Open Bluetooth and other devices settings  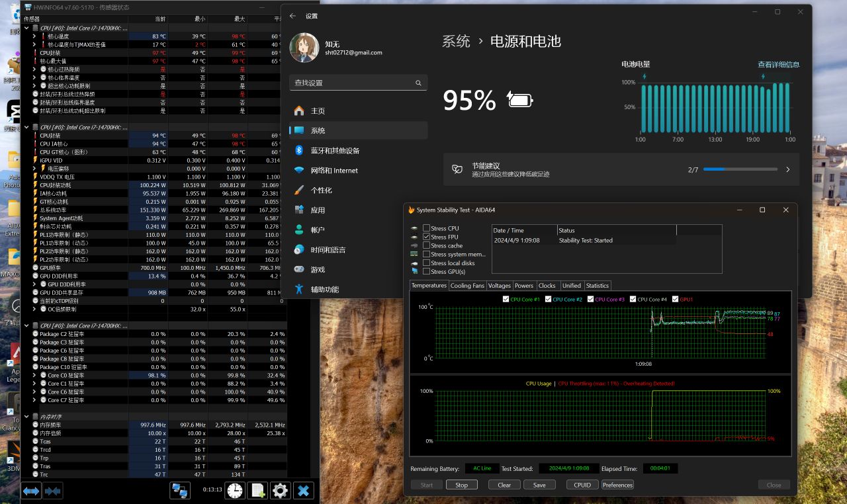coord(335,151)
